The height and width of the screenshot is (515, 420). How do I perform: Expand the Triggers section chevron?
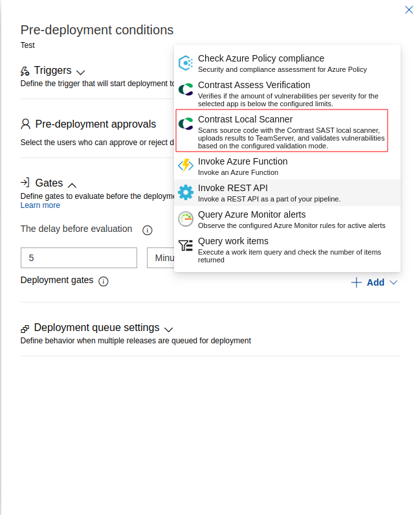pos(81,72)
